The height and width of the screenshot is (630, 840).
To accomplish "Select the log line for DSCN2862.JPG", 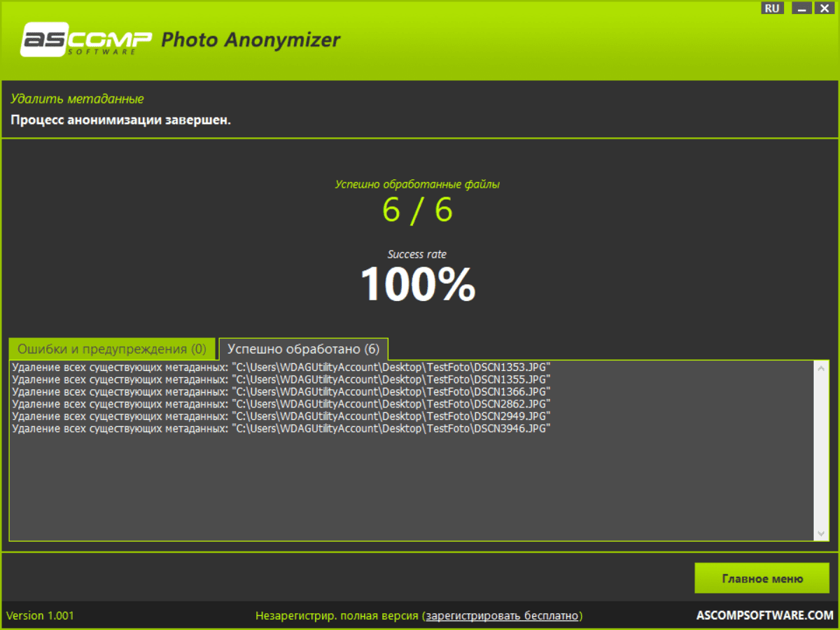I will (281, 404).
